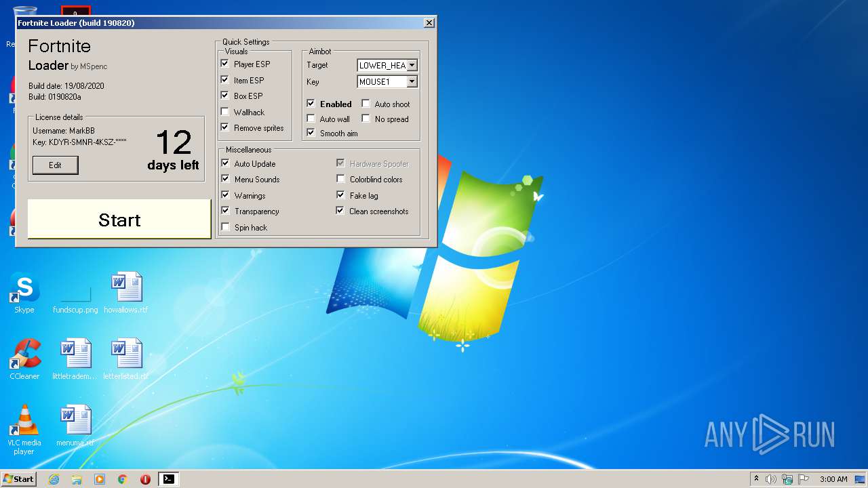Uncheck the Auto Update option

[x=225, y=163]
